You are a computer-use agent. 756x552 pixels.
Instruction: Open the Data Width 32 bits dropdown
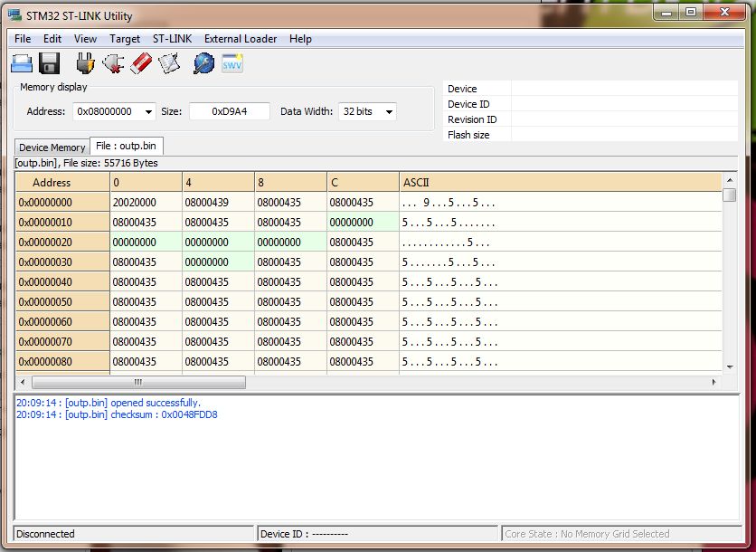point(367,111)
